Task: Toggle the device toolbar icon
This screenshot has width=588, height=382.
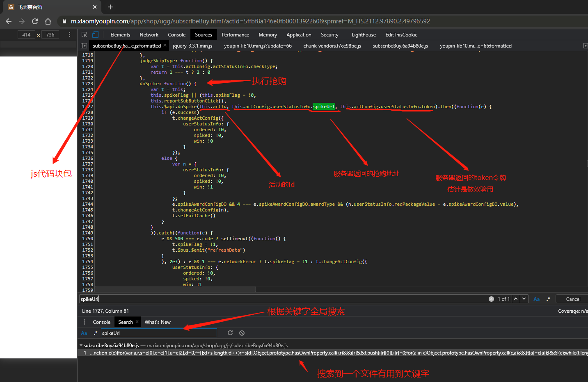Action: pos(95,35)
